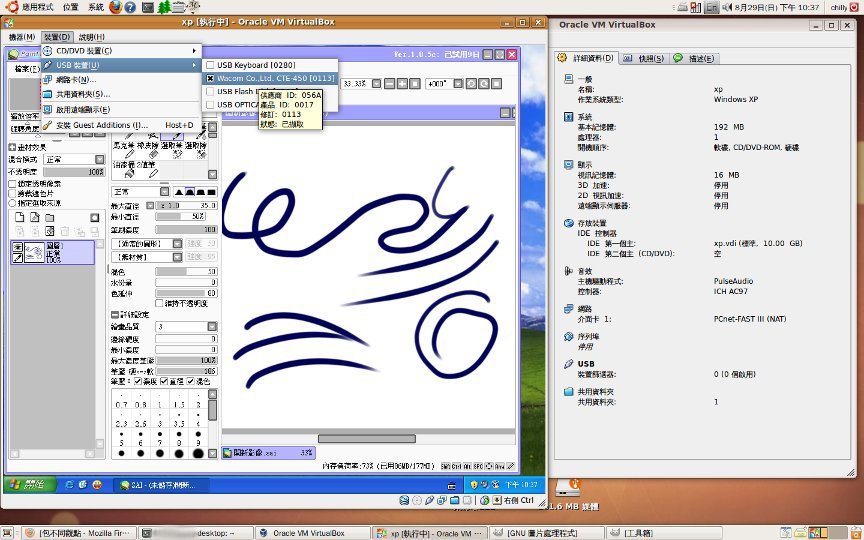Enable the clipping group checkbox
This screenshot has height=540, width=864.
(12, 193)
